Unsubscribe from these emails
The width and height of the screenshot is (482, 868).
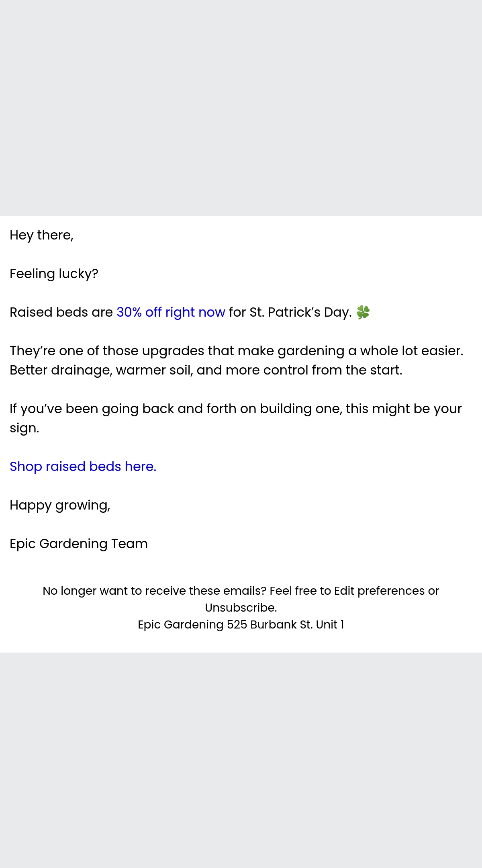click(240, 608)
